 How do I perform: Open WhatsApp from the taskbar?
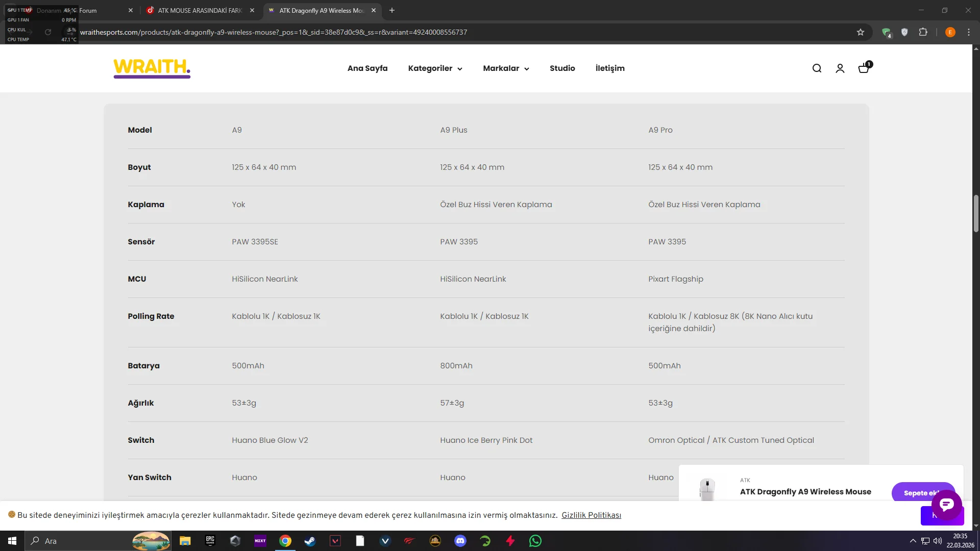535,541
